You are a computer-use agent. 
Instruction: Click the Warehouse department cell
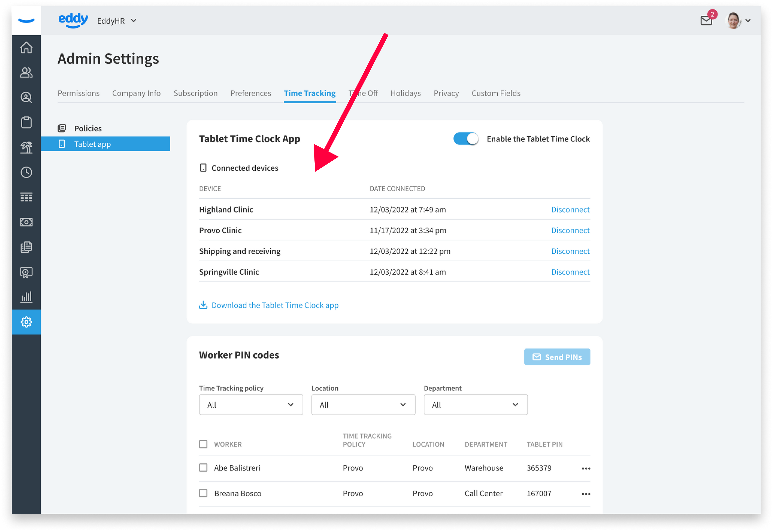click(x=484, y=468)
